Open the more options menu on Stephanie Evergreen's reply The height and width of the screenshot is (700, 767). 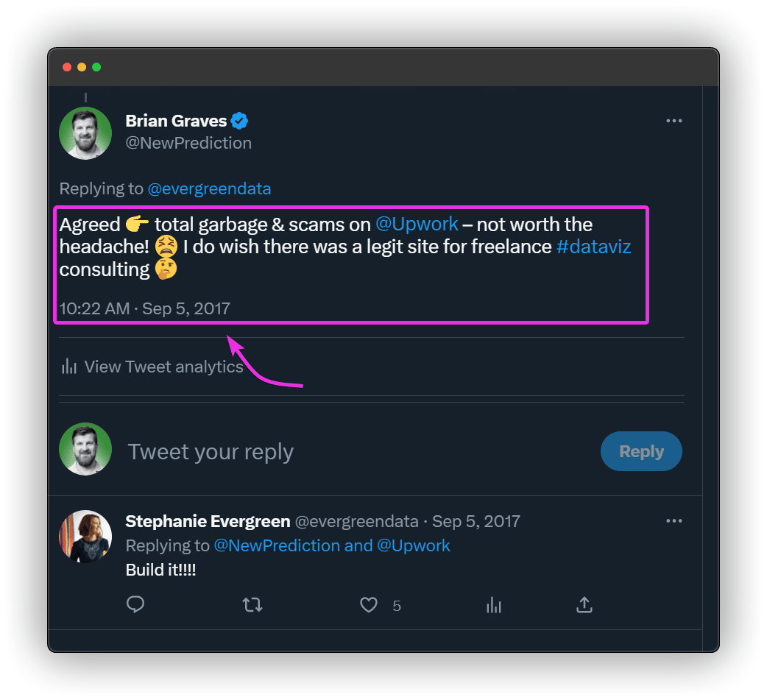(x=674, y=521)
